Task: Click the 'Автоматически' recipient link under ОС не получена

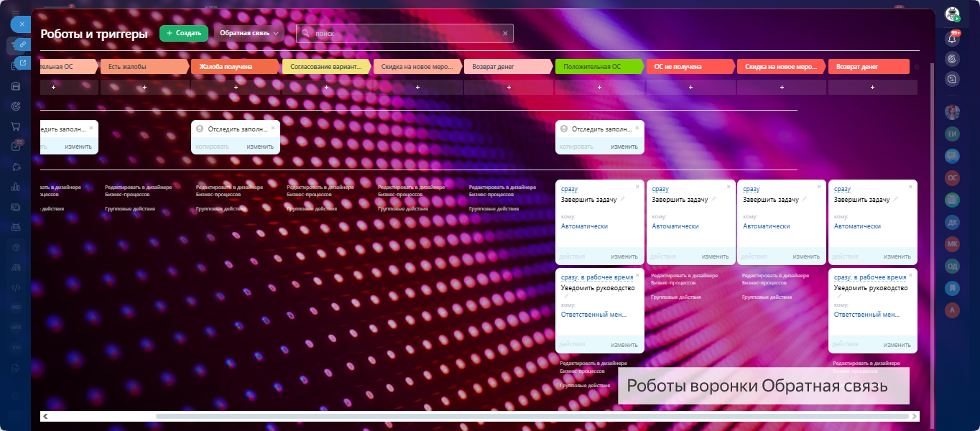Action: point(675,226)
